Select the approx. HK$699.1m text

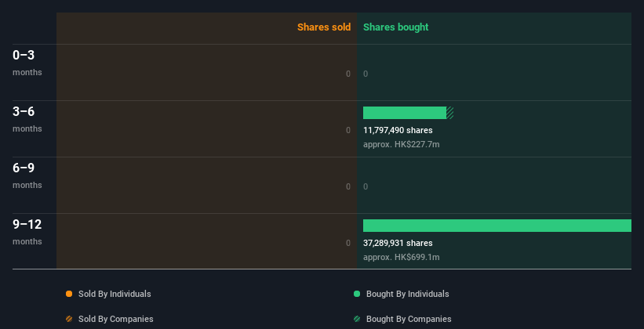402,257
